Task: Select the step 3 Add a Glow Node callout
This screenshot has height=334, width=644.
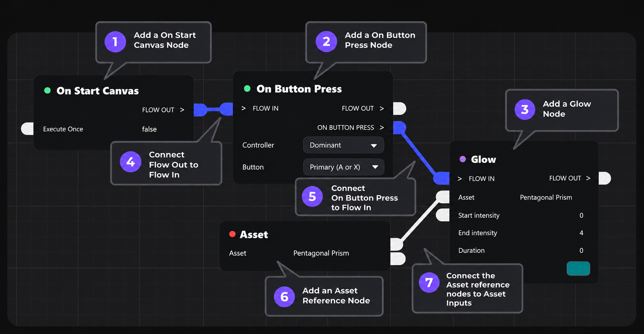Action: pos(562,110)
